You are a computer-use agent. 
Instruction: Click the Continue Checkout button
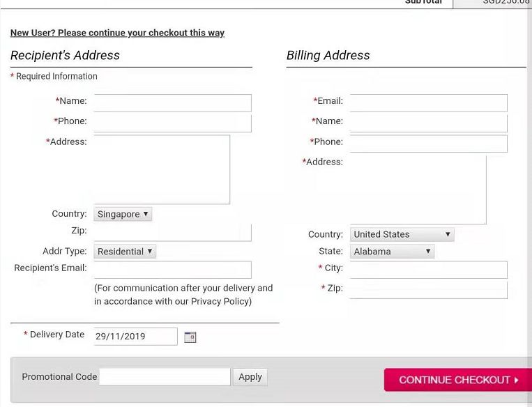point(457,380)
